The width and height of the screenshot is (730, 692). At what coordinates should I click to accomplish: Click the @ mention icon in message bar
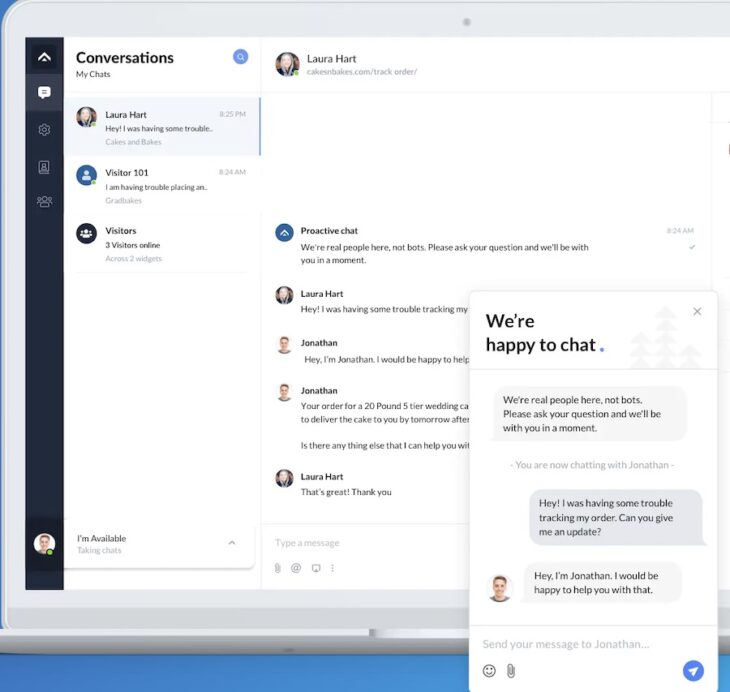coord(296,568)
